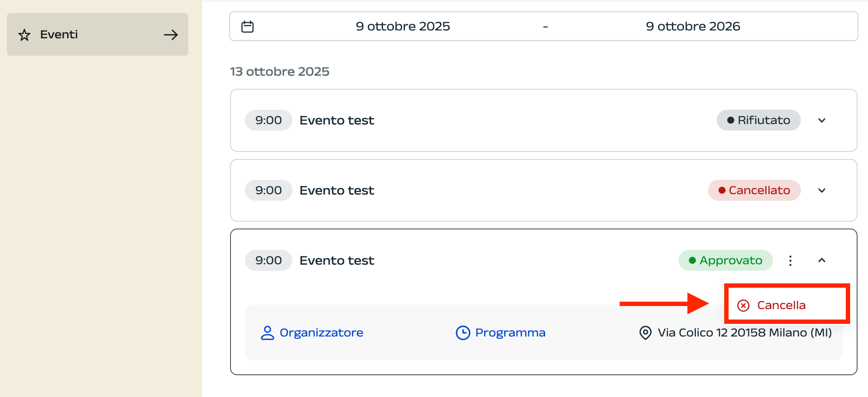868x397 pixels.
Task: Expand the Cancellato event card
Action: (x=822, y=191)
